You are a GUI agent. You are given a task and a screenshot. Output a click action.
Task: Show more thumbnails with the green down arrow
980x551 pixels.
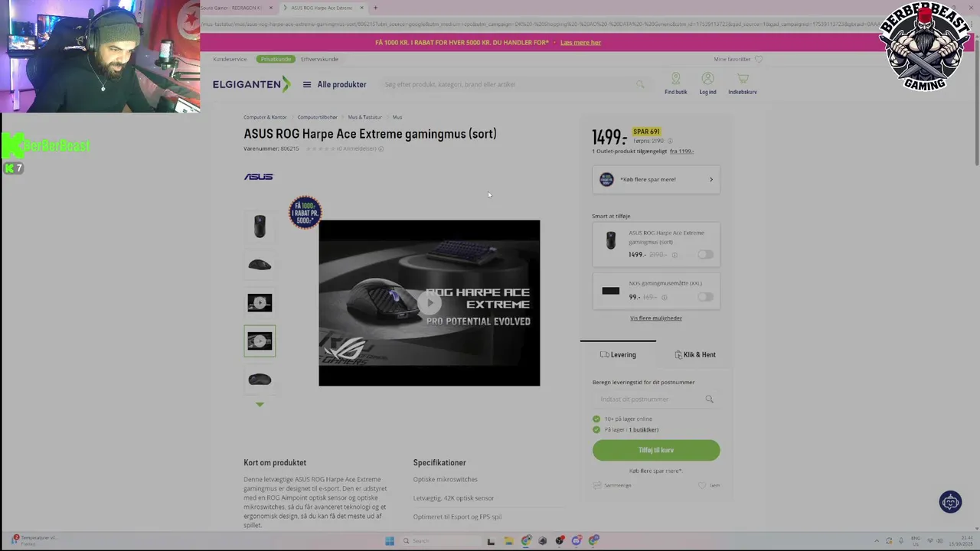(260, 404)
